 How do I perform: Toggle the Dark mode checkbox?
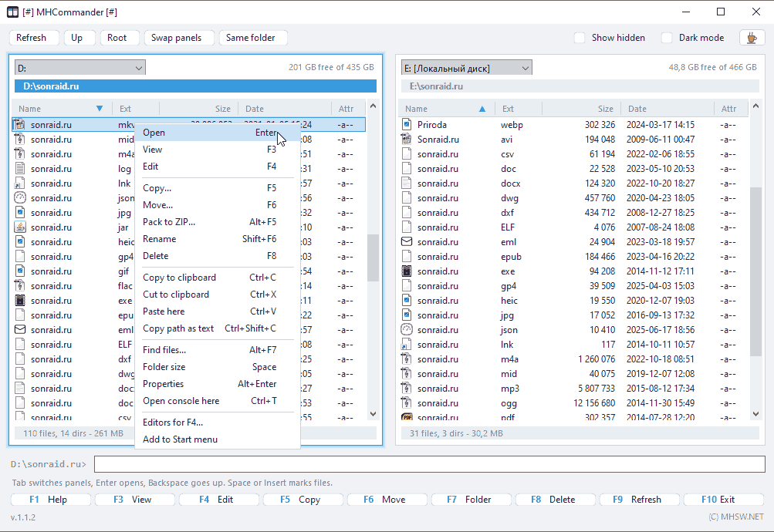pyautogui.click(x=667, y=38)
